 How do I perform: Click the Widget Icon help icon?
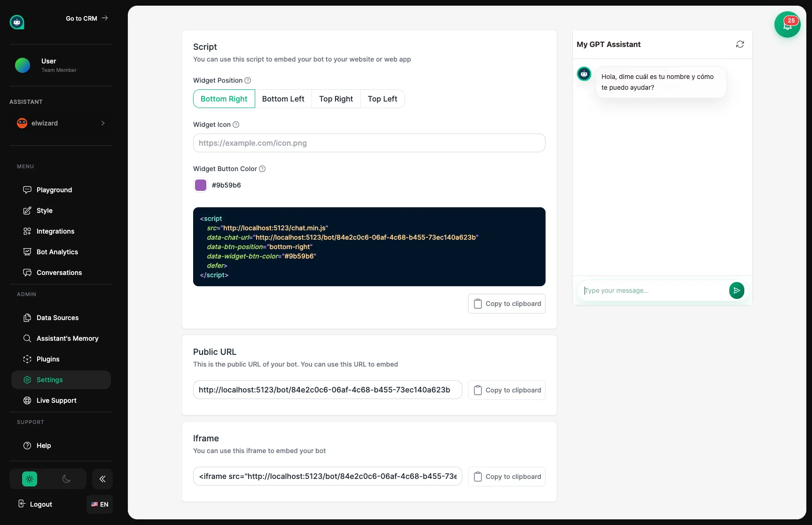click(x=236, y=125)
